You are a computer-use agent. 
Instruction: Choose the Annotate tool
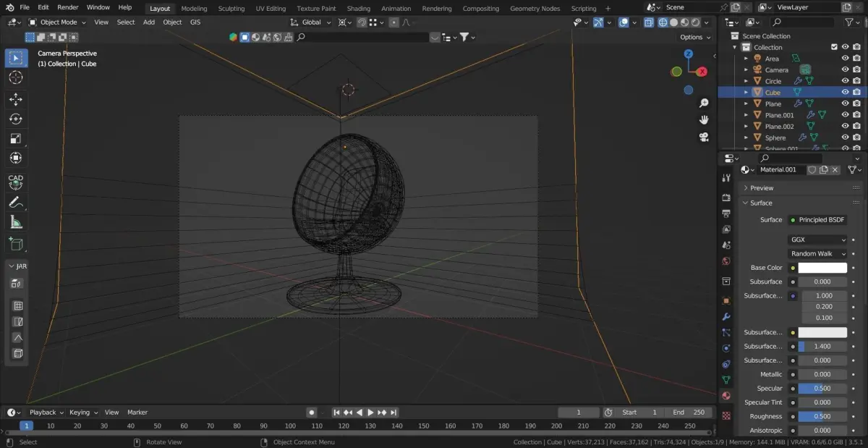[x=16, y=203]
